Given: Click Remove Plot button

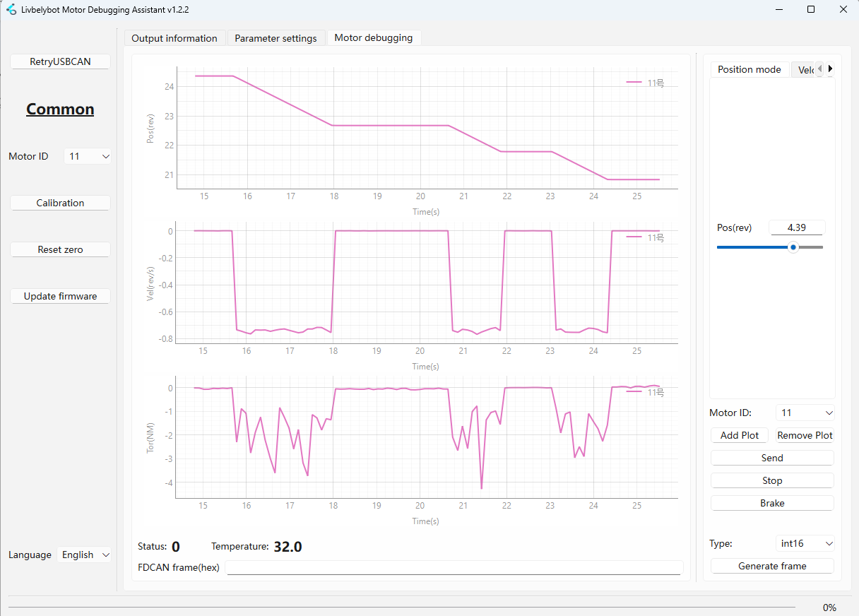Looking at the screenshot, I should coord(805,435).
